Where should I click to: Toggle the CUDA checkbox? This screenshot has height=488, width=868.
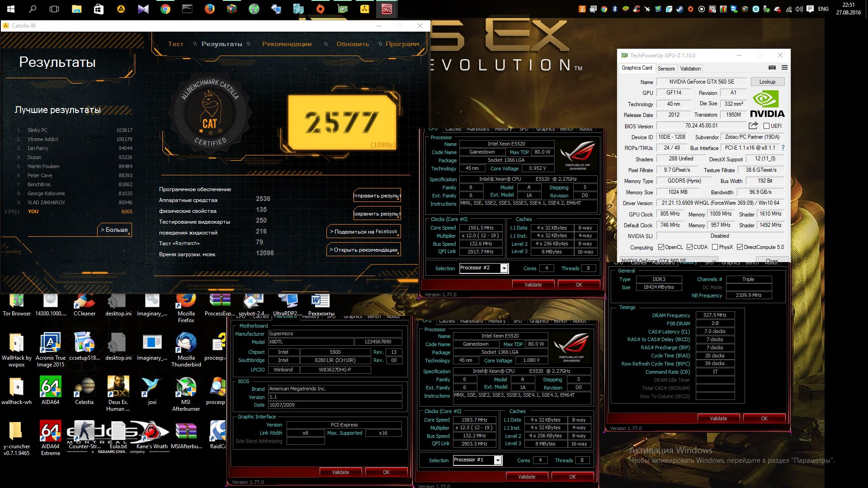[689, 247]
